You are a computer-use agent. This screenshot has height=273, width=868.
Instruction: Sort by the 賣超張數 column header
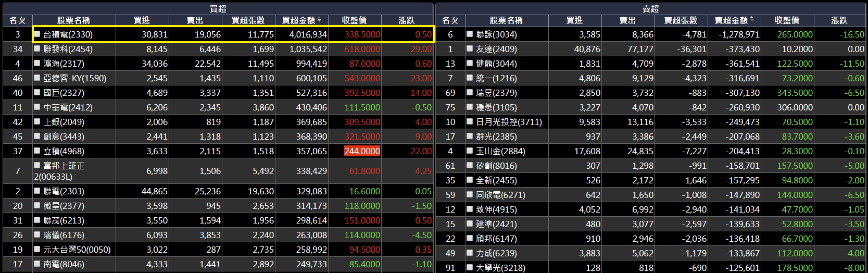pyautogui.click(x=681, y=20)
